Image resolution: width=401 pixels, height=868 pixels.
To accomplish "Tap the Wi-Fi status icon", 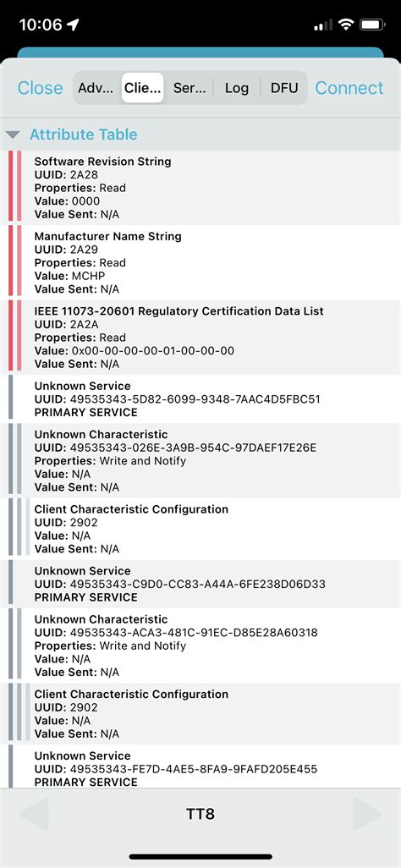I will pyautogui.click(x=346, y=25).
